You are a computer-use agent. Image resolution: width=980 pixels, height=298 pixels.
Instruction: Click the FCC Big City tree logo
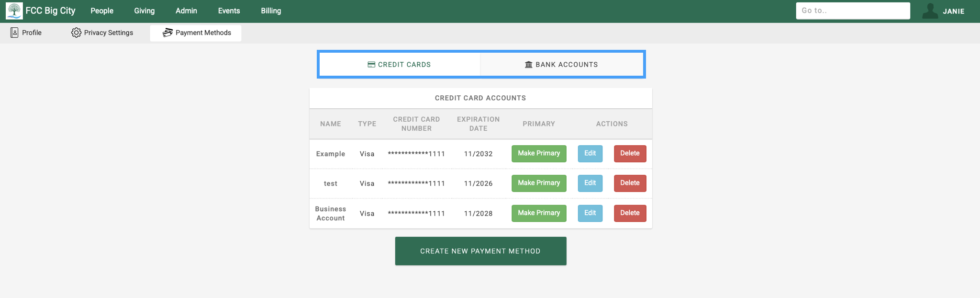(14, 10)
